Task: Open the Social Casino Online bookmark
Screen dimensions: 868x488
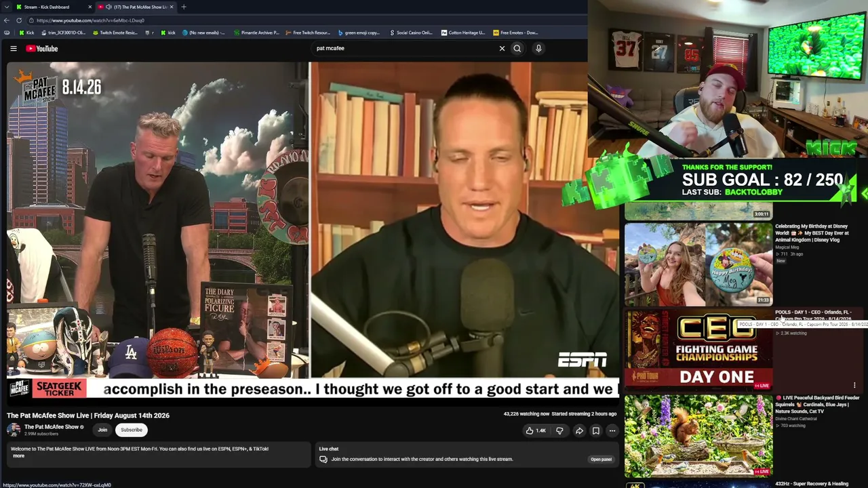Action: pyautogui.click(x=411, y=33)
